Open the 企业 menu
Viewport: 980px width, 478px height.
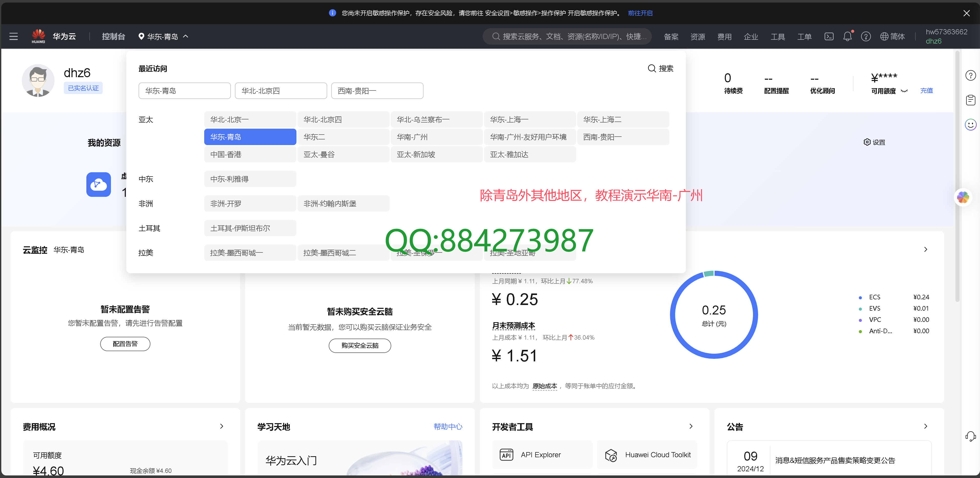point(751,37)
